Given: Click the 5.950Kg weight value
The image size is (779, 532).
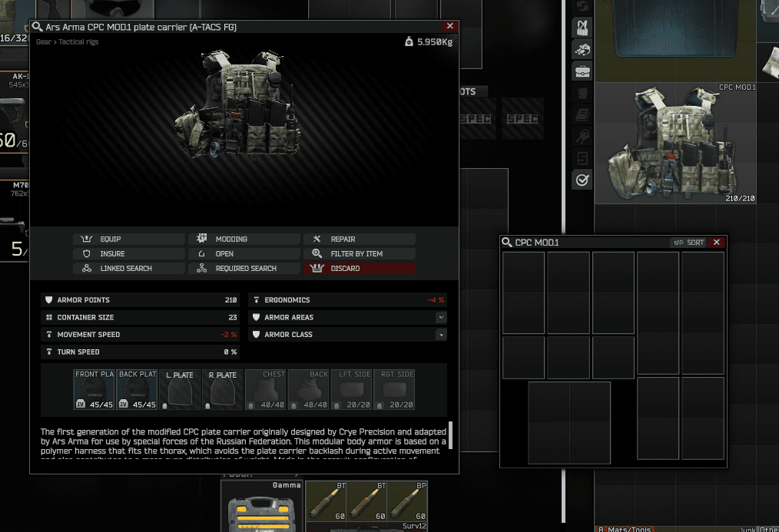Looking at the screenshot, I should click(435, 41).
